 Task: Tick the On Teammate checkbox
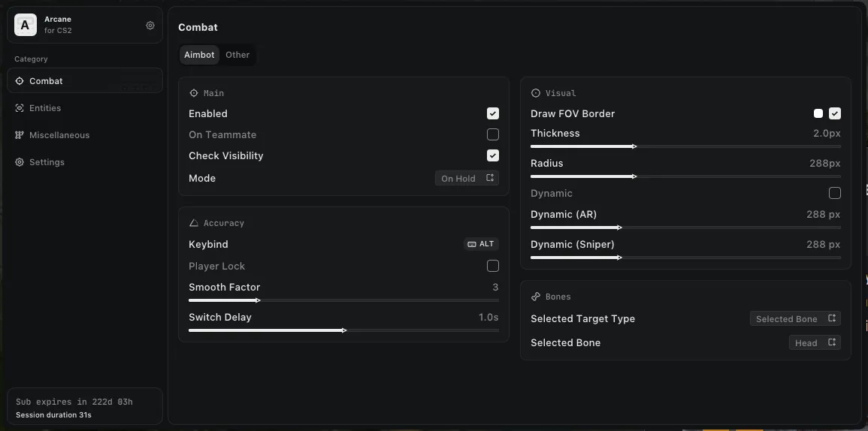pos(493,134)
